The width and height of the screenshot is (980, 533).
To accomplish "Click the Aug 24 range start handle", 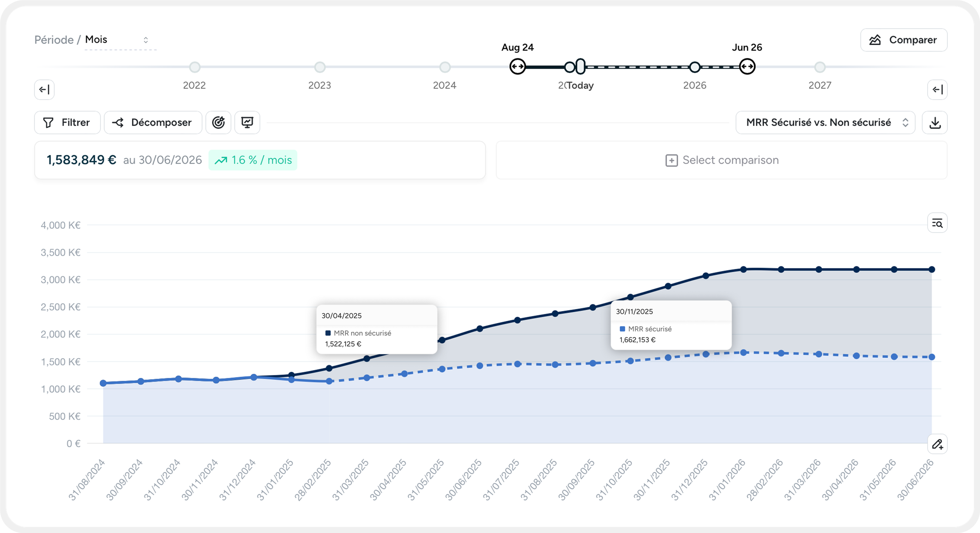I will [517, 67].
